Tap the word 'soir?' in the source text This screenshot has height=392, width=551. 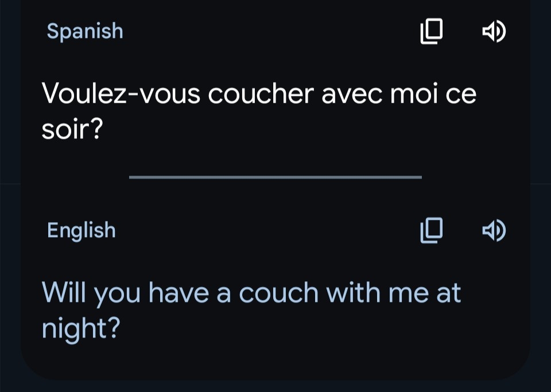click(x=72, y=130)
